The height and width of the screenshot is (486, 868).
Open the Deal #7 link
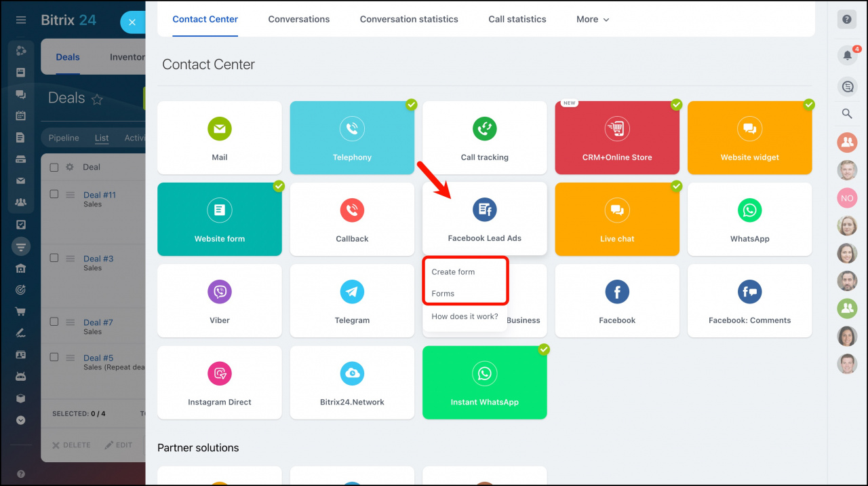point(98,322)
